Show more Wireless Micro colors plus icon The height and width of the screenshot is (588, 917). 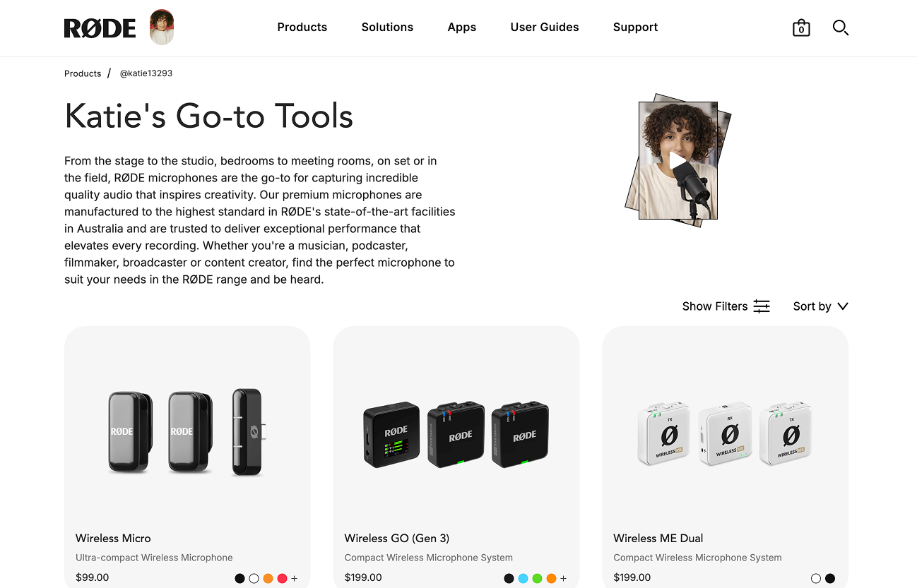coord(295,578)
